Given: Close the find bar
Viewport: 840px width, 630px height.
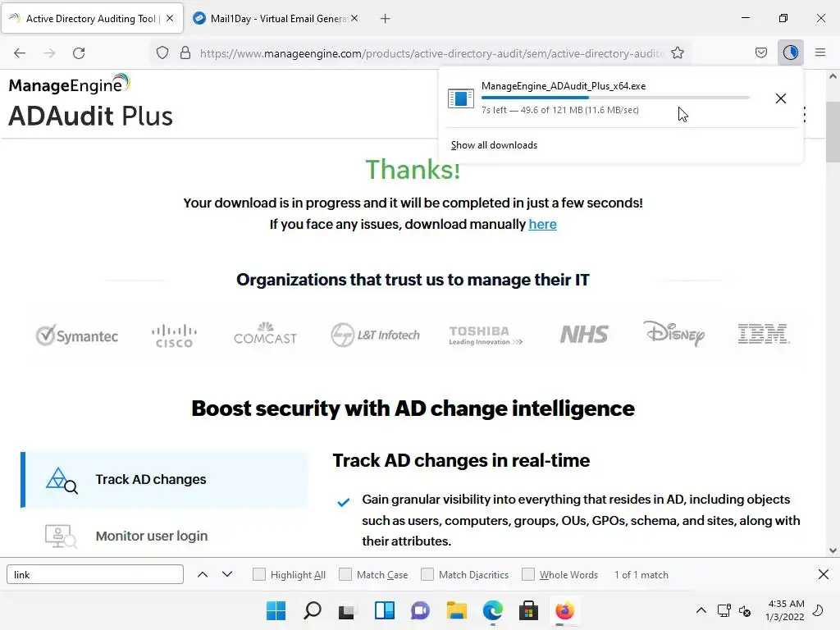Looking at the screenshot, I should click(x=824, y=575).
